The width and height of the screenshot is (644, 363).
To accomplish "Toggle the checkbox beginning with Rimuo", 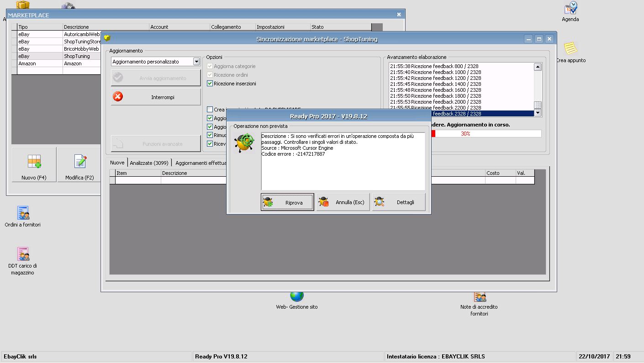I will [x=210, y=135].
